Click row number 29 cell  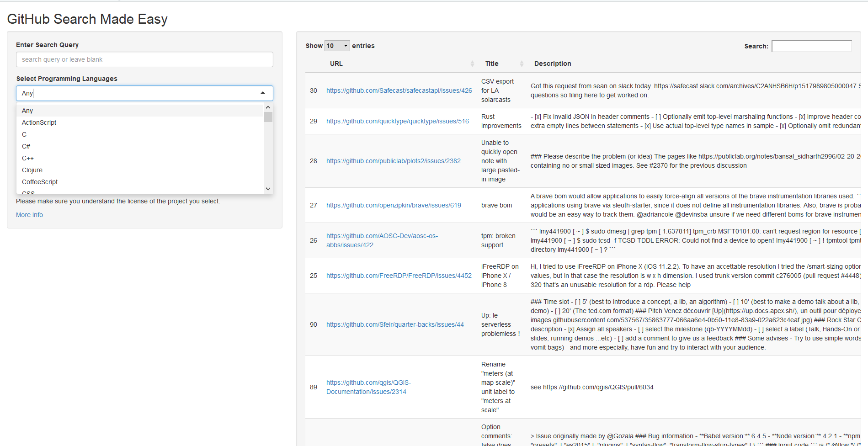314,121
